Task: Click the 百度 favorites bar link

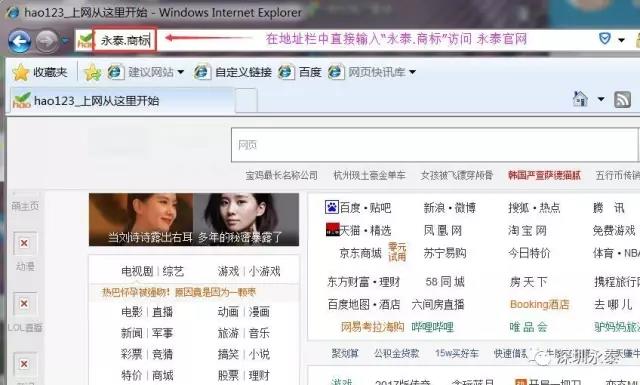Action: click(300, 72)
